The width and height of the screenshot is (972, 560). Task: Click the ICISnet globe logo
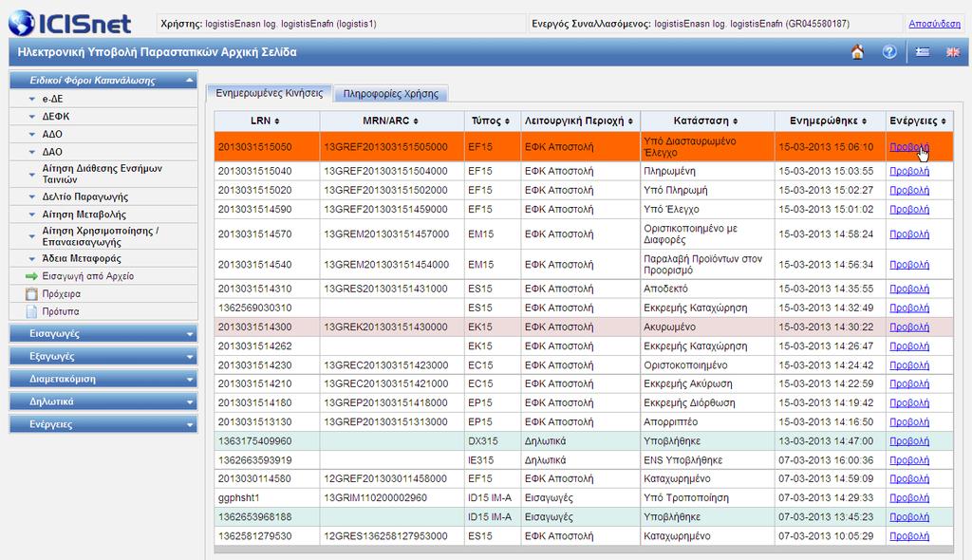[x=23, y=23]
